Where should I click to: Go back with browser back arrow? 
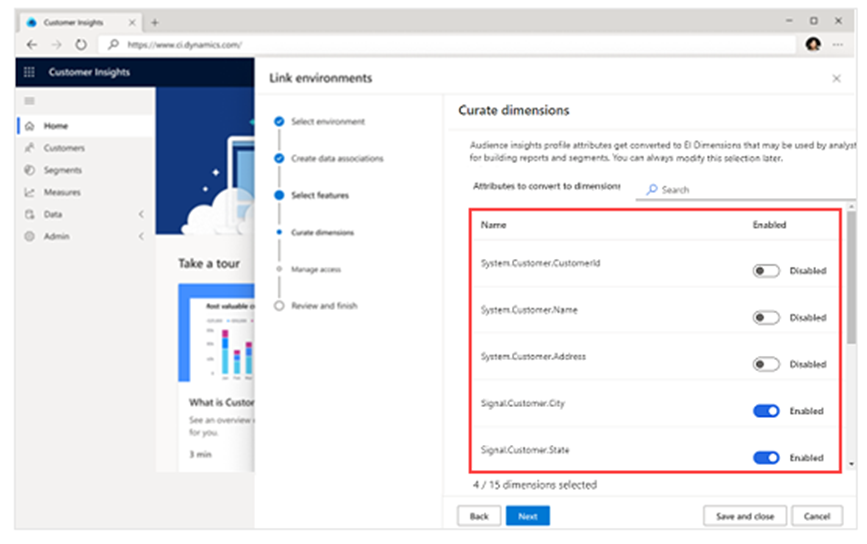point(32,44)
